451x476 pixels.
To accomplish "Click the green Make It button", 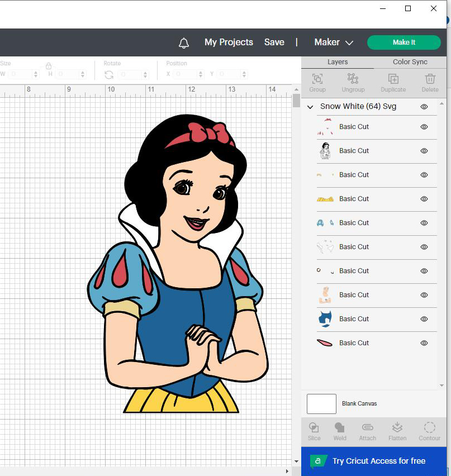I will click(404, 42).
